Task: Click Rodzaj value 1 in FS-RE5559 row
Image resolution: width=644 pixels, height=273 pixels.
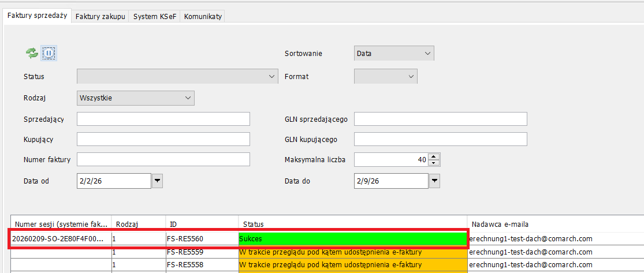Action: pos(139,252)
